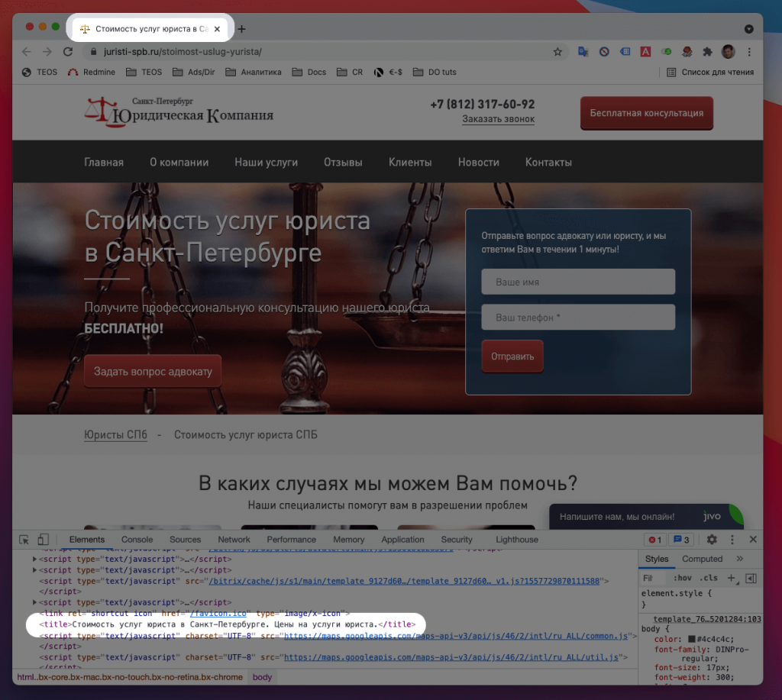Submit the form with Отправить
The height and width of the screenshot is (700, 782).
[x=512, y=356]
